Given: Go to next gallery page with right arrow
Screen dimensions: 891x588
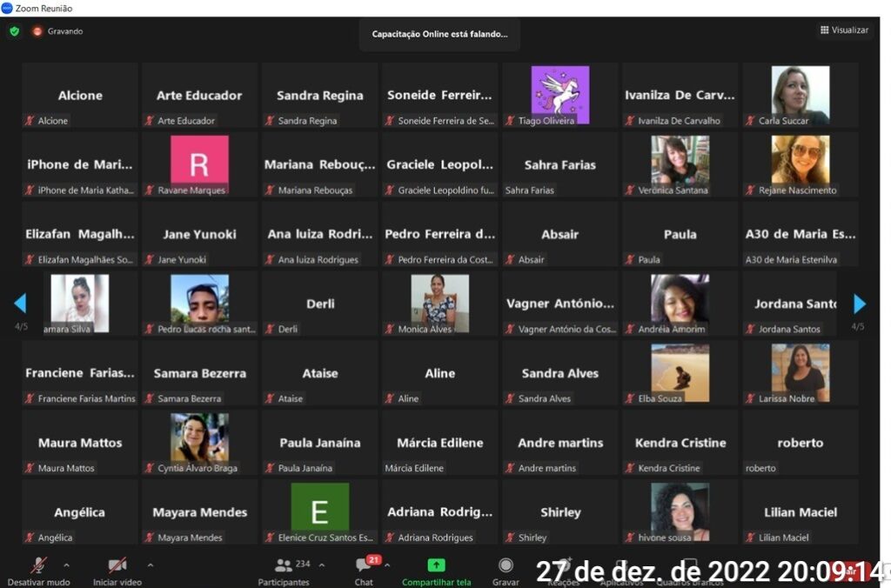Looking at the screenshot, I should click(860, 304).
